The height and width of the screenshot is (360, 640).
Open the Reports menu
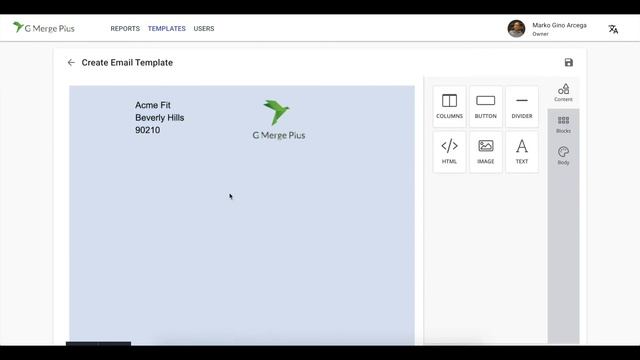[125, 29]
